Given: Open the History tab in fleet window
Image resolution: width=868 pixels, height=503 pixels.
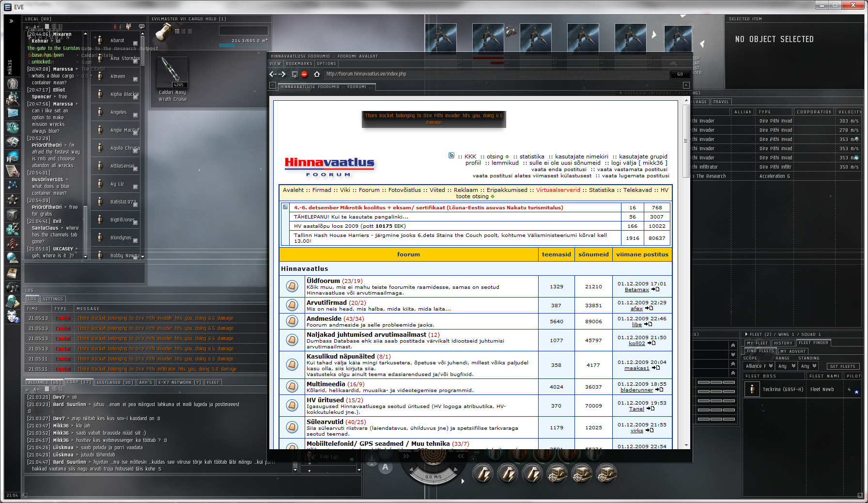Looking at the screenshot, I should point(783,343).
